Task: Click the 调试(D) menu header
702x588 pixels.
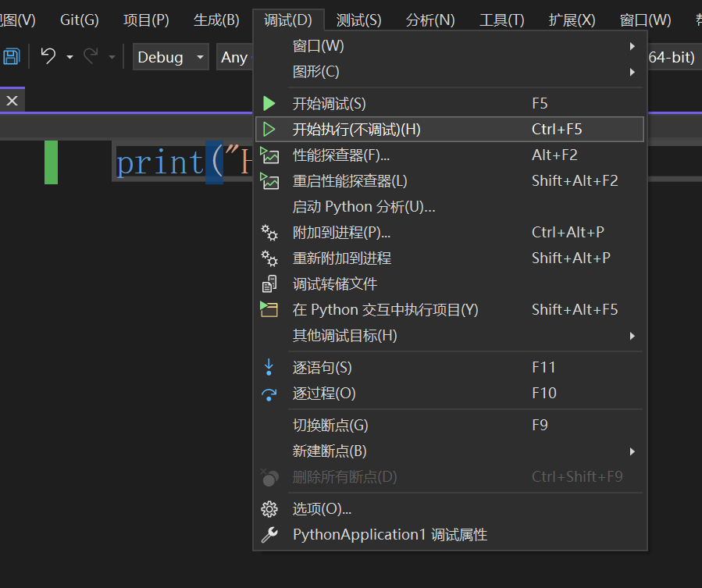Action: point(288,20)
